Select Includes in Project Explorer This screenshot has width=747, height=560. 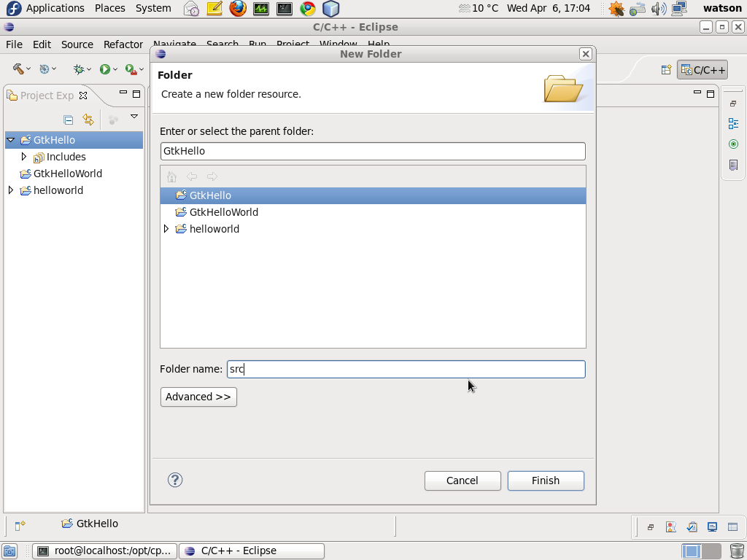pyautogui.click(x=66, y=157)
